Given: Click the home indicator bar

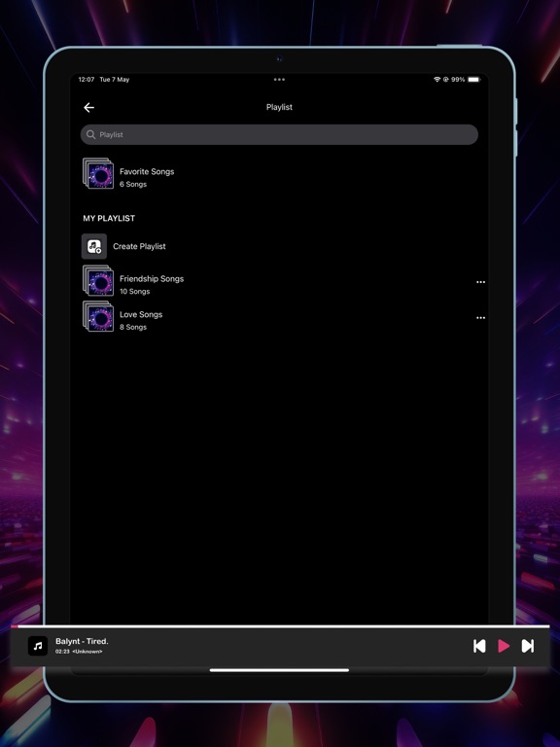Looking at the screenshot, I should [280, 670].
